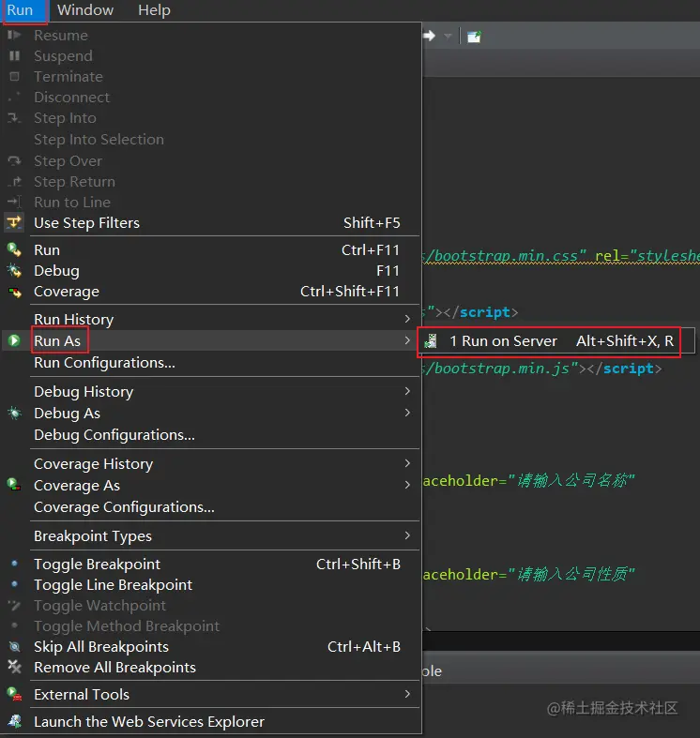Click the forward navigation arrow in toolbar
The height and width of the screenshot is (738, 700).
pos(429,36)
